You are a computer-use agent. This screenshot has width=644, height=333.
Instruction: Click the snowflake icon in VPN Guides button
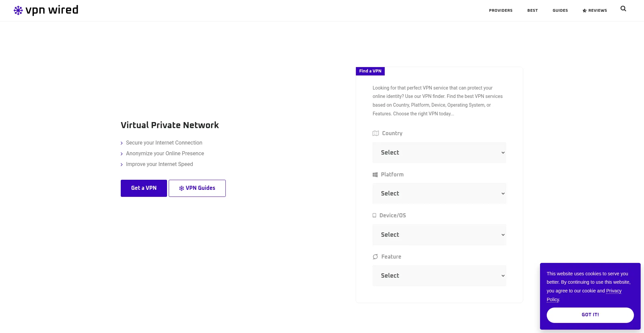(x=181, y=188)
